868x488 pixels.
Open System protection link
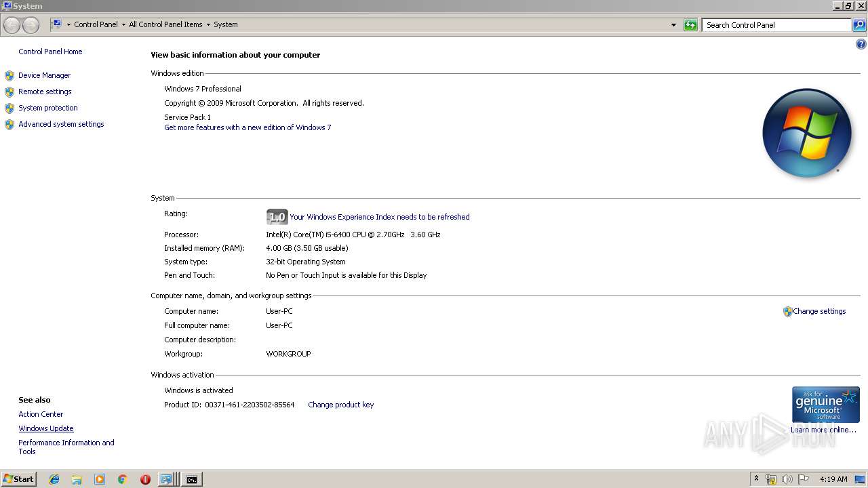point(48,108)
